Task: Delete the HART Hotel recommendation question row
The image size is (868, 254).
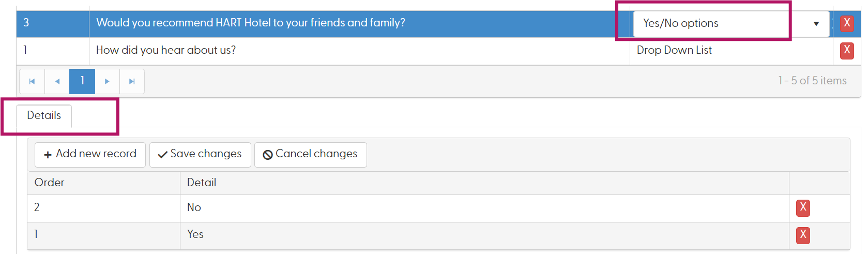Action: click(847, 23)
